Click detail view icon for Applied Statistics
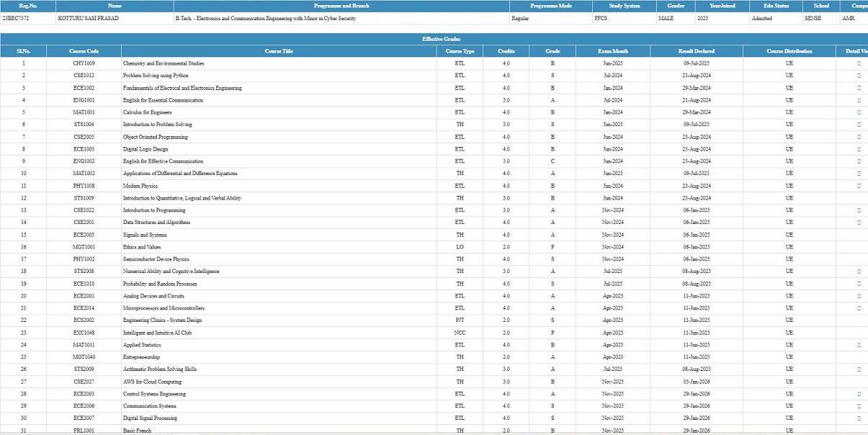 point(859,345)
